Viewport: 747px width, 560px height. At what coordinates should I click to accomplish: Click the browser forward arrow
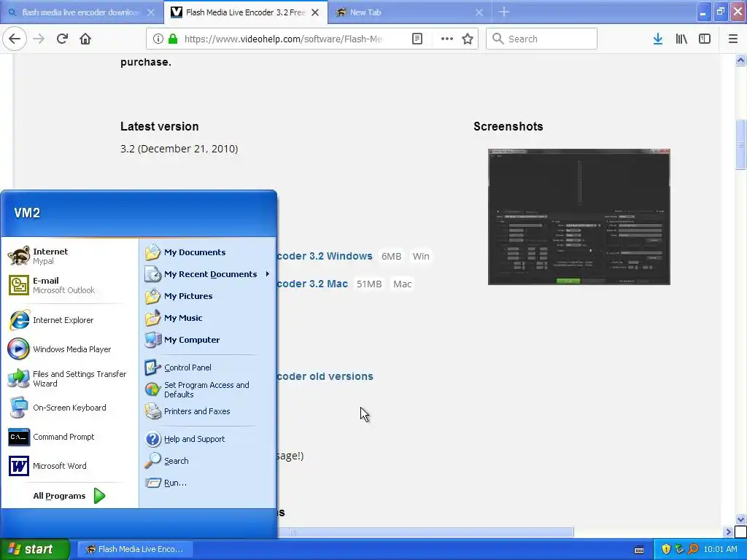pos(39,39)
